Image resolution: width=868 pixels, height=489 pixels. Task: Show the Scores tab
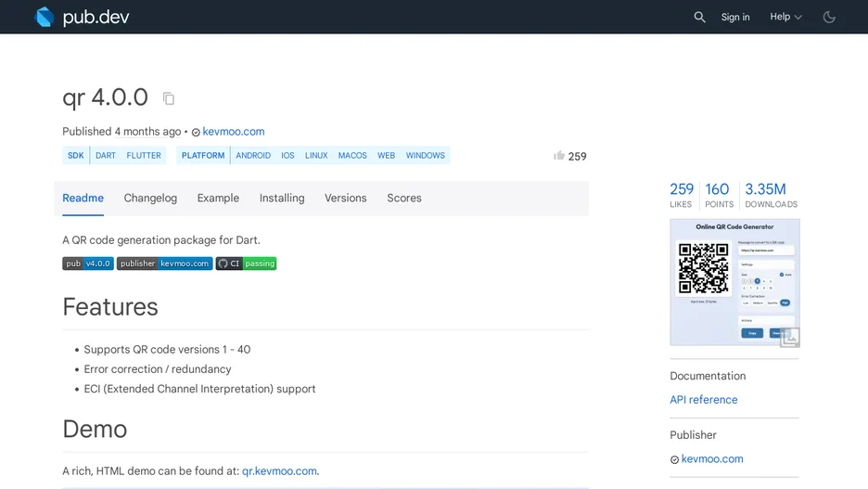point(404,199)
